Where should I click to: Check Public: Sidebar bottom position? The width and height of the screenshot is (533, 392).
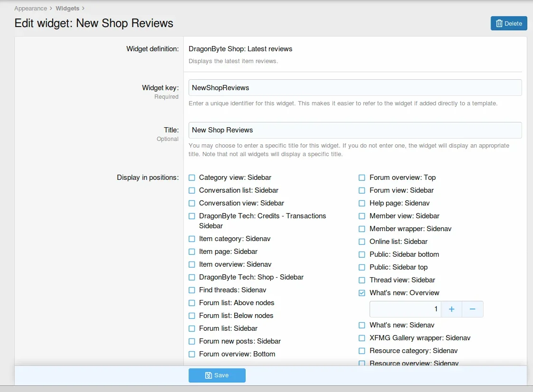[x=362, y=254]
